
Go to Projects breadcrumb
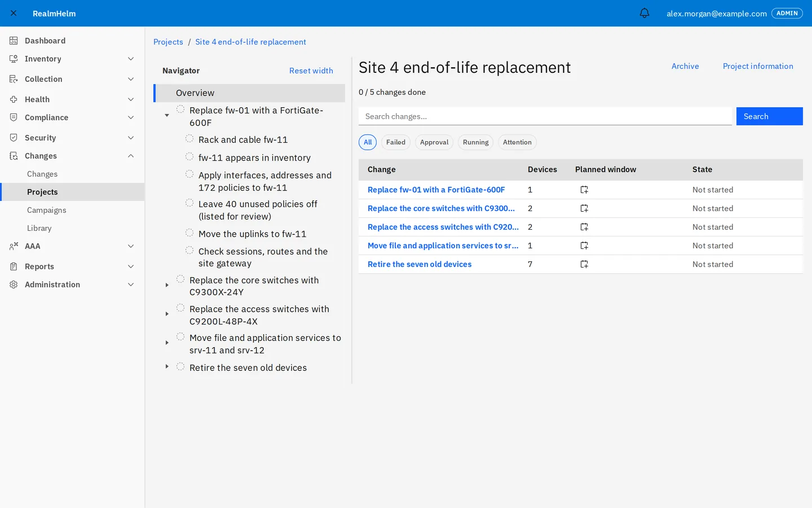pyautogui.click(x=168, y=42)
